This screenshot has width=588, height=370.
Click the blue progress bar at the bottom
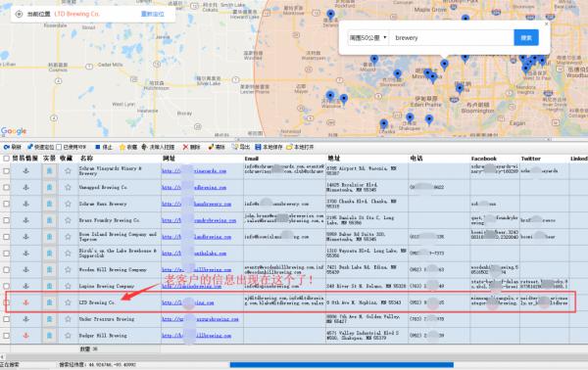(x=342, y=365)
